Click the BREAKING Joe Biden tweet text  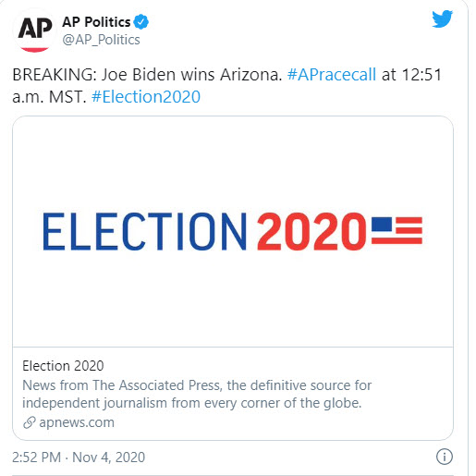coord(147,75)
